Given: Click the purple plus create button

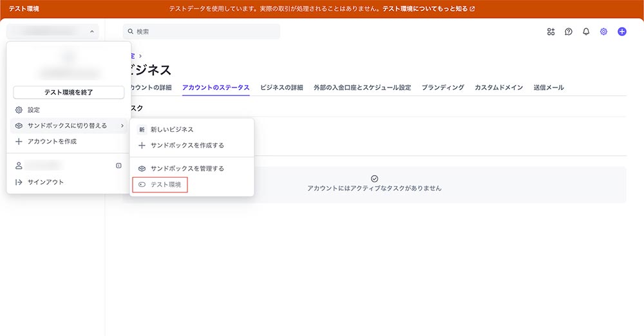Looking at the screenshot, I should point(622,32).
